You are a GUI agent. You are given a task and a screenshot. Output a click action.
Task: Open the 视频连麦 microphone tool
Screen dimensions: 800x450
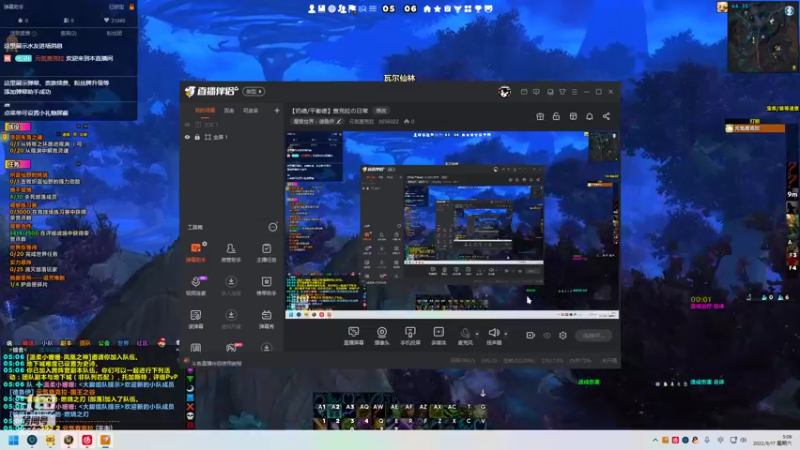pyautogui.click(x=196, y=286)
